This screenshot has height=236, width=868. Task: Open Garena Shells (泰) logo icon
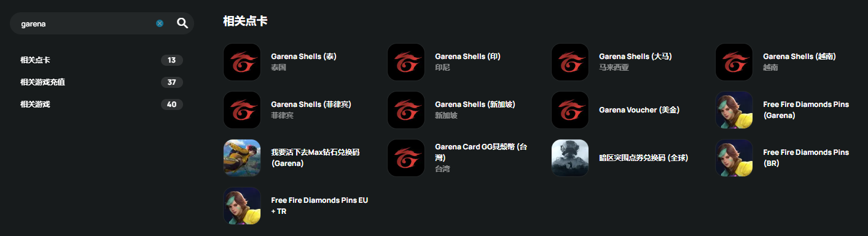click(242, 62)
